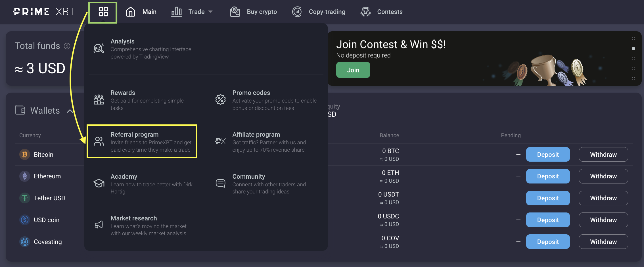Collapse the Wallets section chevron
This screenshot has height=267, width=644.
click(x=70, y=111)
